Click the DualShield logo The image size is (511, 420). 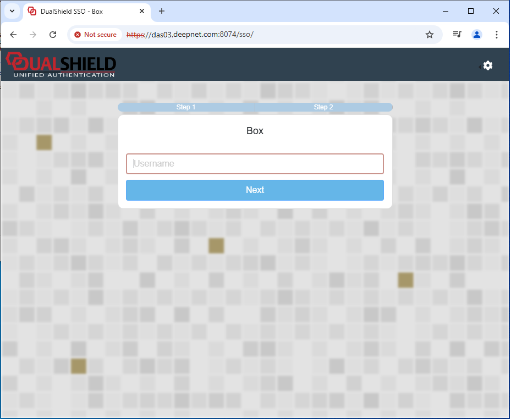pyautogui.click(x=61, y=65)
